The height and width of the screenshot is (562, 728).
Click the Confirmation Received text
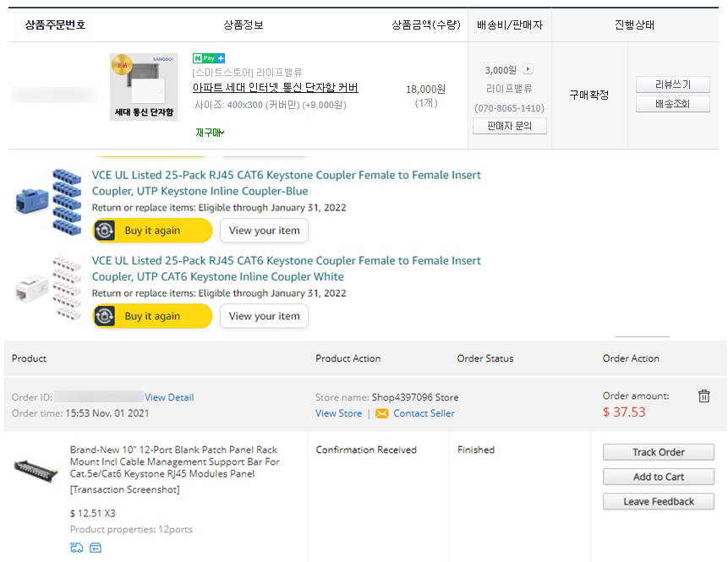click(366, 450)
